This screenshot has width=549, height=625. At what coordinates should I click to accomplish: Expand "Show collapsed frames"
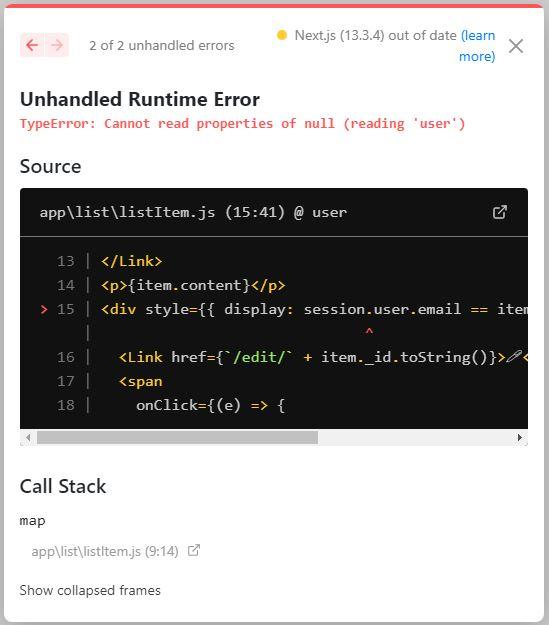click(90, 590)
